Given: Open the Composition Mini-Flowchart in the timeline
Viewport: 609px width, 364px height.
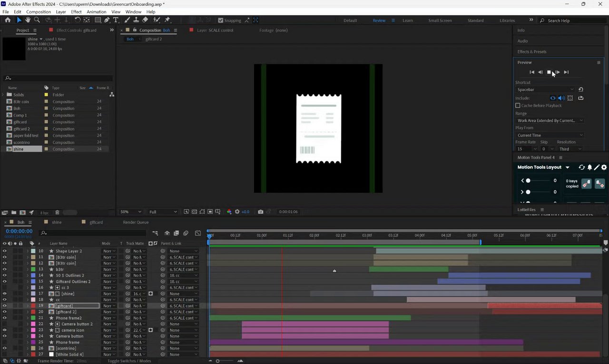Looking at the screenshot, I should pyautogui.click(x=155, y=233).
